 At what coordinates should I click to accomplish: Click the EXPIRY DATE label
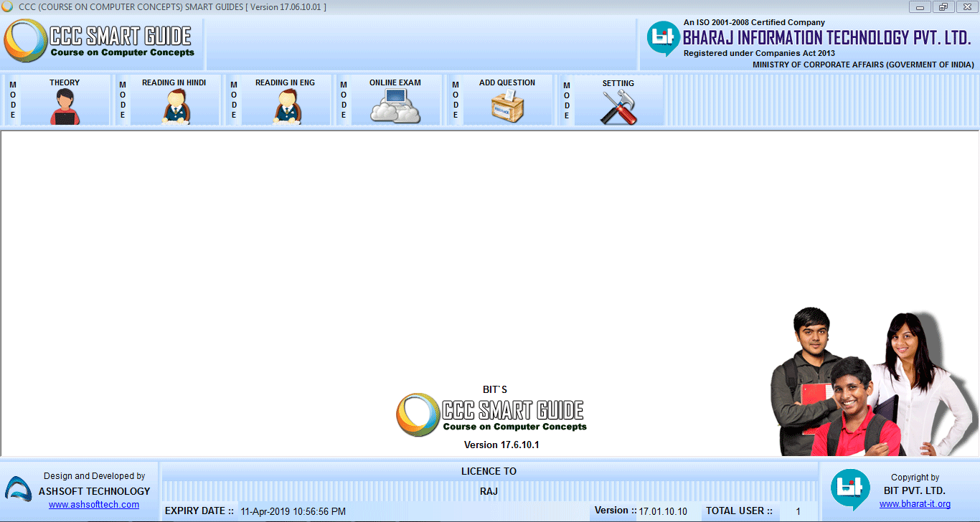199,511
